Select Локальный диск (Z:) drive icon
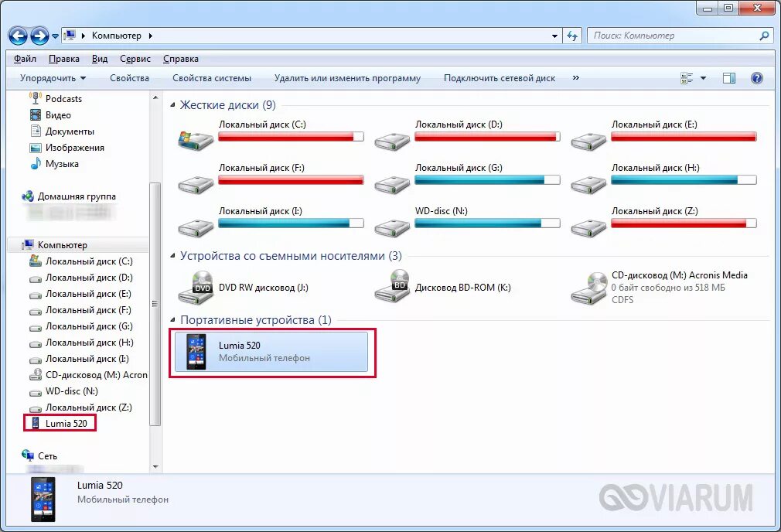The width and height of the screenshot is (781, 532). pos(588,228)
